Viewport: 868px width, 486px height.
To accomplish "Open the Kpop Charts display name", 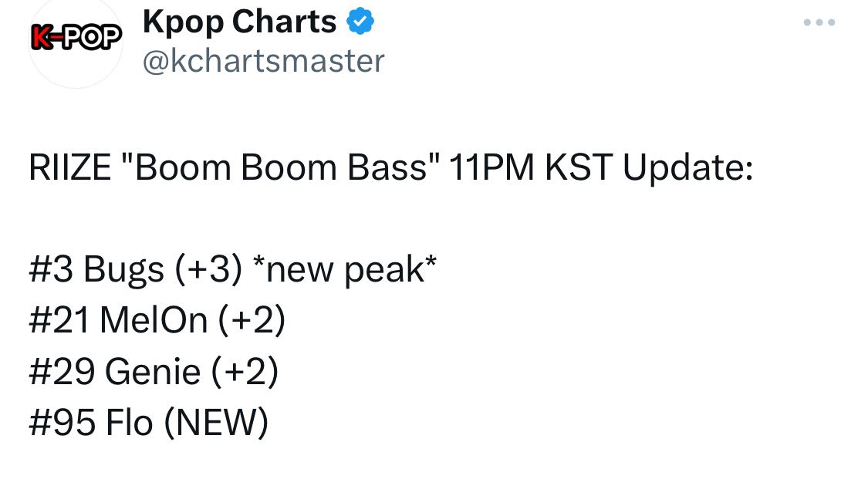I will [239, 22].
